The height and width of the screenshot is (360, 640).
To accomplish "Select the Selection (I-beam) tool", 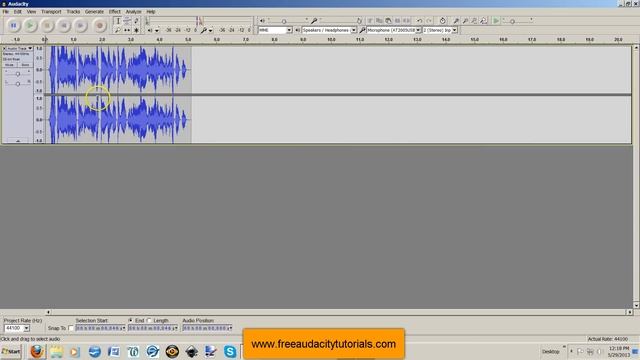I will (x=118, y=21).
